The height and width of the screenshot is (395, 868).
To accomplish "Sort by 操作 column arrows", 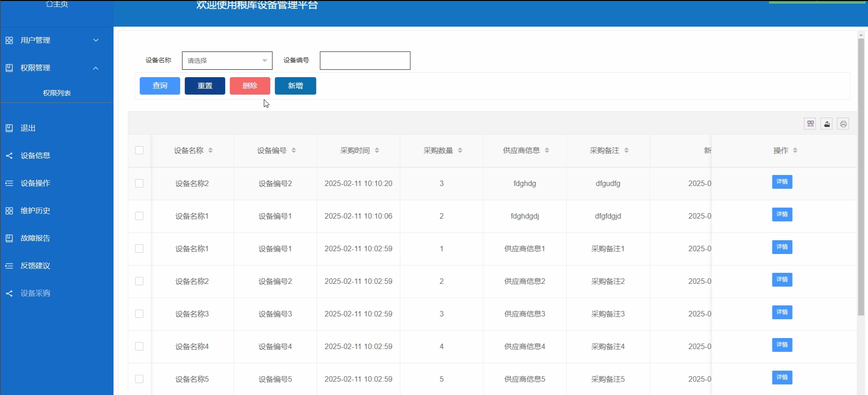I will point(795,151).
